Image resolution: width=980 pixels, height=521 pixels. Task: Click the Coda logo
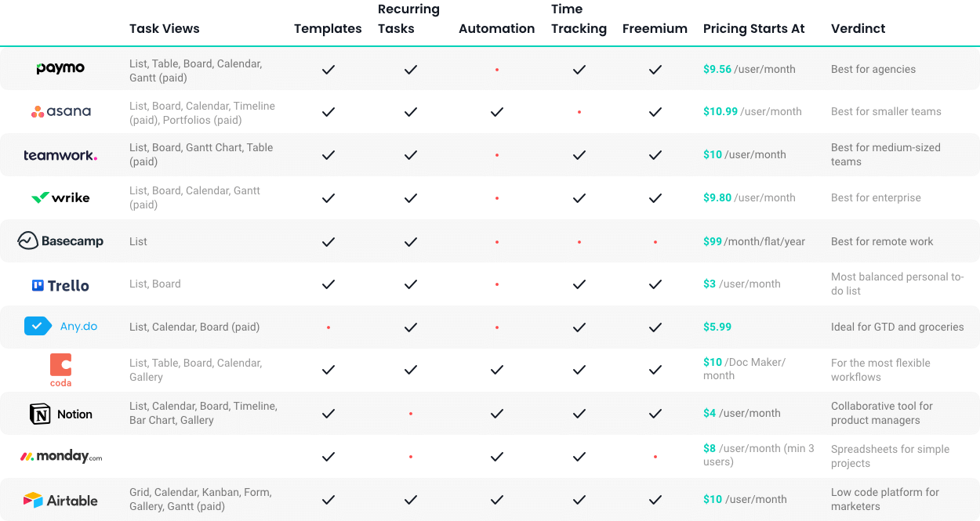pyautogui.click(x=60, y=370)
